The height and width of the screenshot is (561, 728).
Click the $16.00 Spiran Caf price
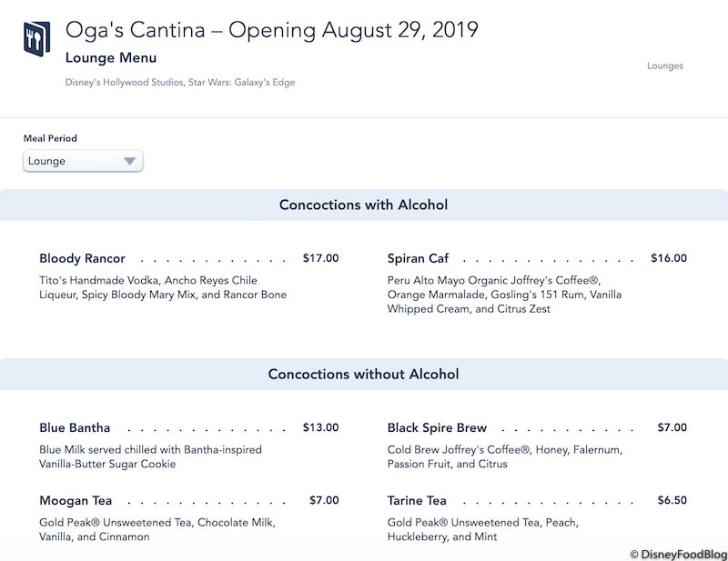coord(669,258)
